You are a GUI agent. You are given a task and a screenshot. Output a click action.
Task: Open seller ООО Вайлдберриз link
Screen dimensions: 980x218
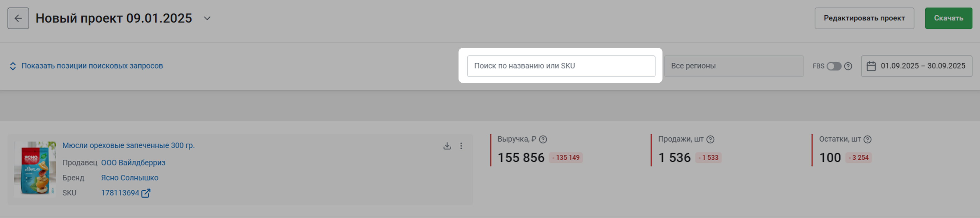click(133, 163)
